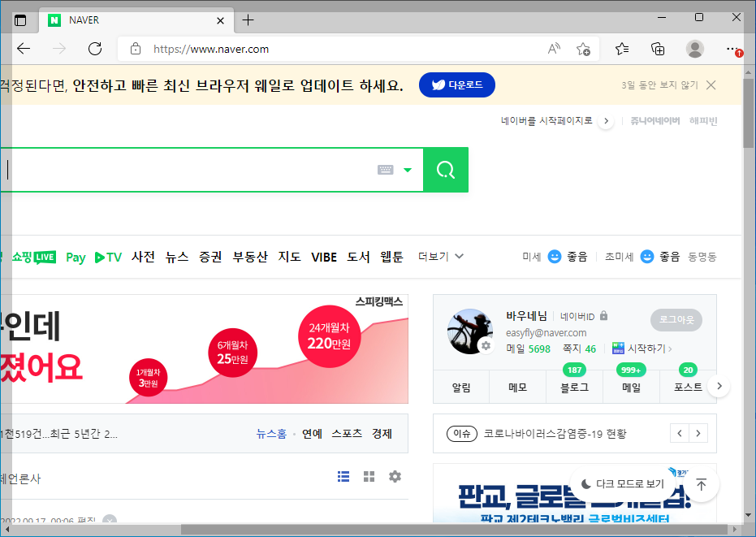
Task: Expand search autocomplete dropdown arrow
Action: tap(408, 170)
